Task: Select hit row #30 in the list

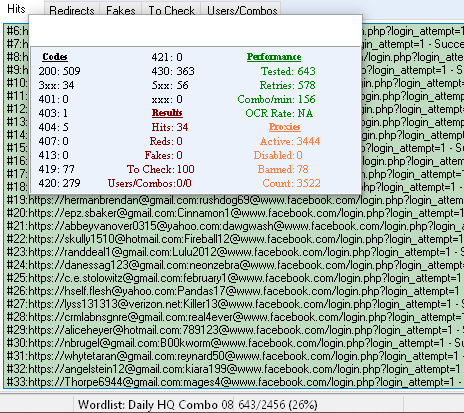Action: pyautogui.click(x=233, y=343)
